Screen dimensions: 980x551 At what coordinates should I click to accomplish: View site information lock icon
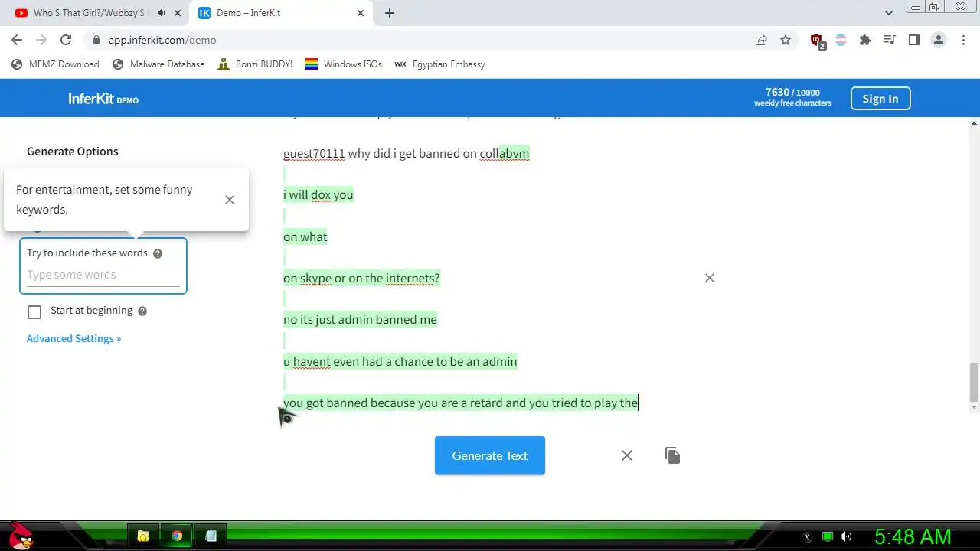tap(96, 40)
